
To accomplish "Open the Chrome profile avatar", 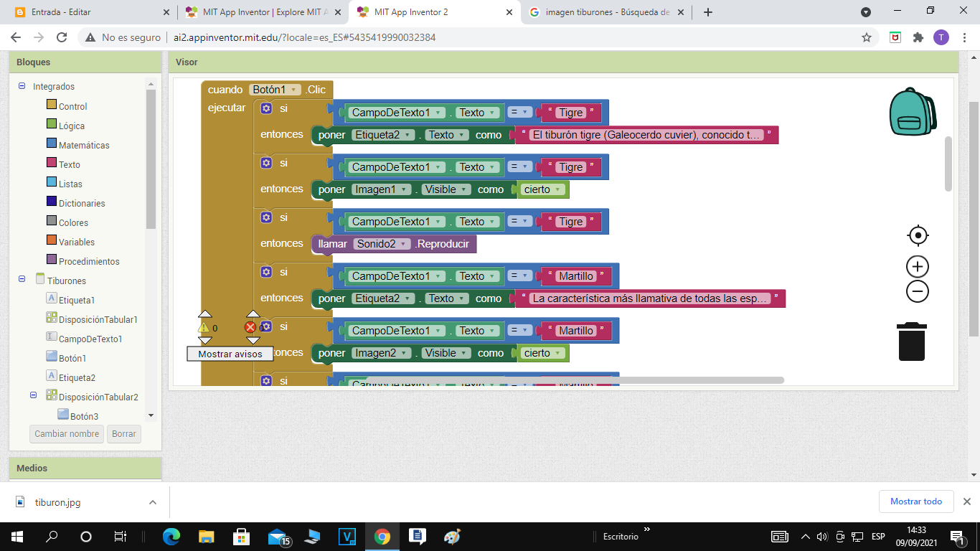I will (x=941, y=37).
